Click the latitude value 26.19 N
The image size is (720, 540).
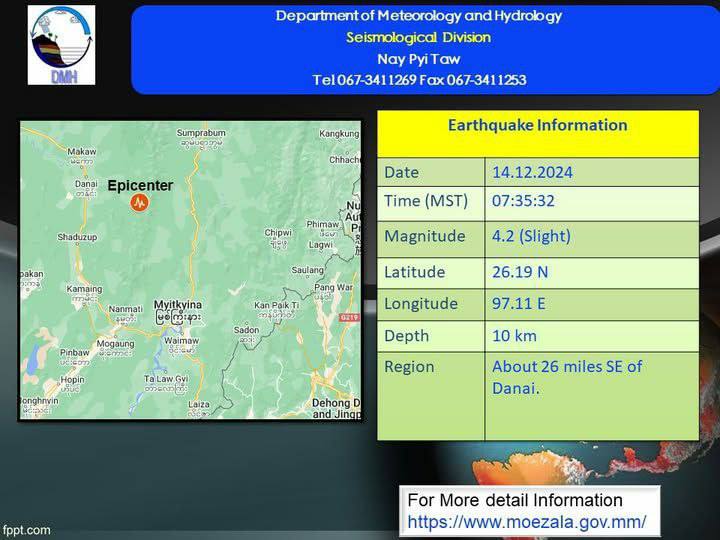coord(520,272)
